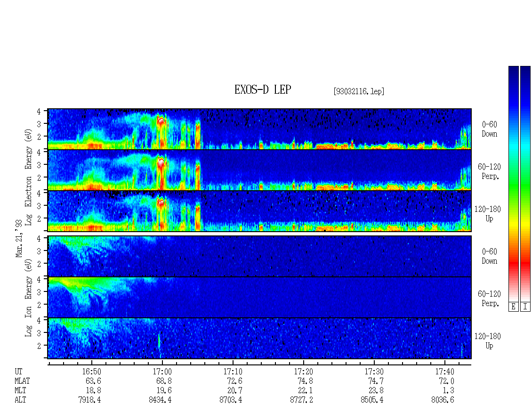Click the ALT value 8505.4
This screenshot has height=412, width=532.
(372, 400)
